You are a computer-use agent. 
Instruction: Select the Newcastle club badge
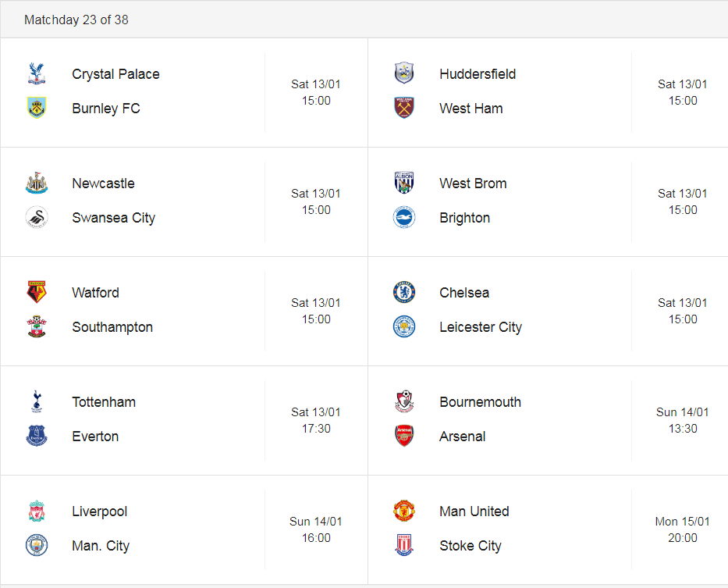tap(37, 183)
